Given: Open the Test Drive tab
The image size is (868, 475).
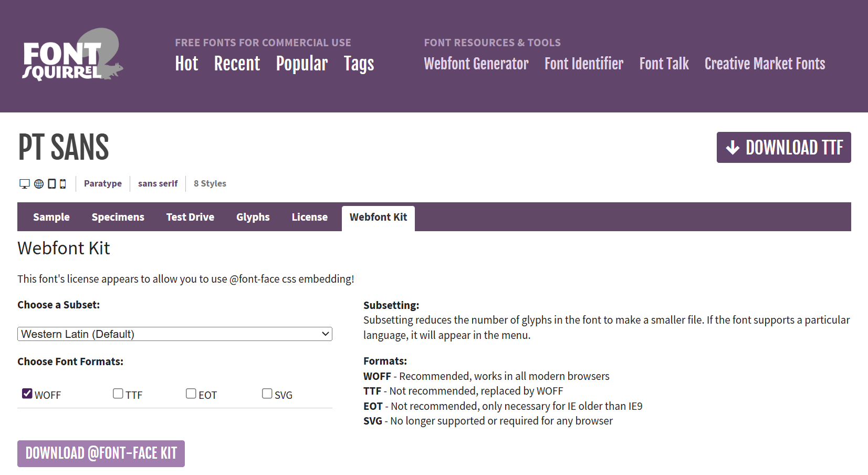Looking at the screenshot, I should click(190, 217).
